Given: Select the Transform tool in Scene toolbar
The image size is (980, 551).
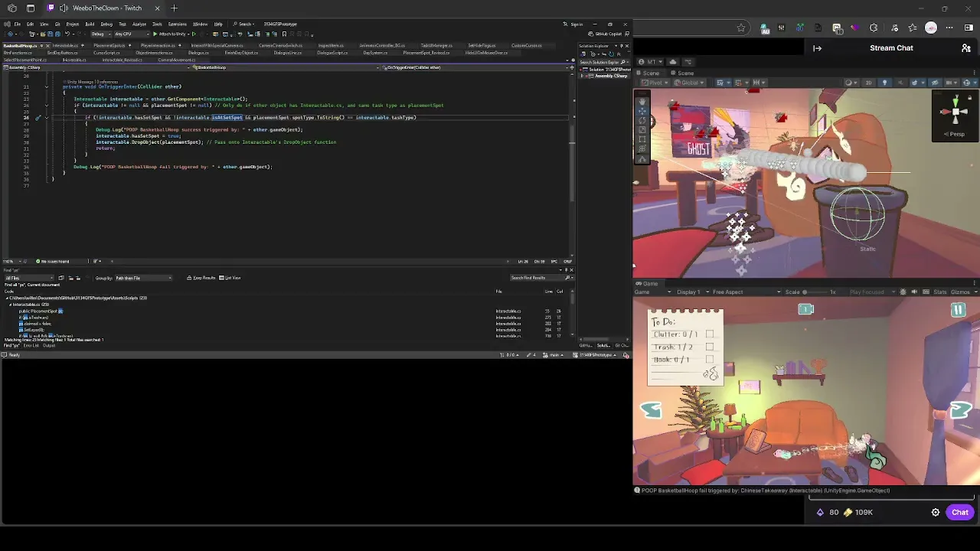Looking at the screenshot, I should 642,148.
